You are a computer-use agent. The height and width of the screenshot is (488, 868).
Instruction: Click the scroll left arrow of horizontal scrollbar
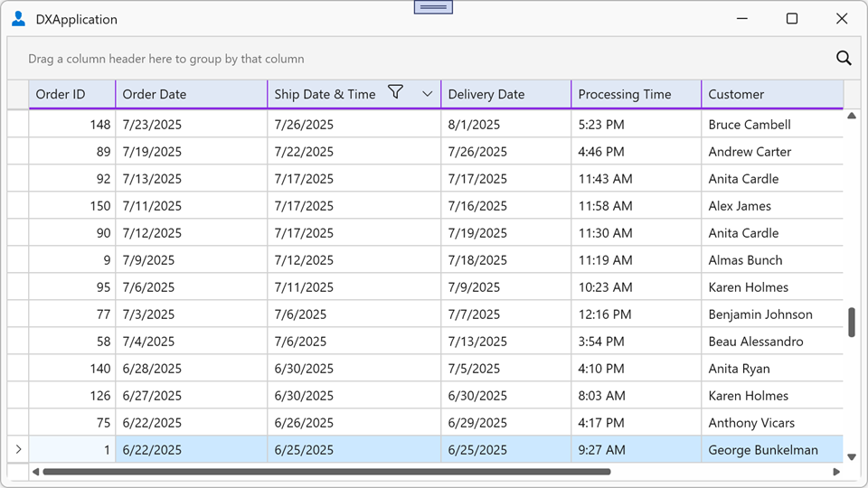point(35,472)
